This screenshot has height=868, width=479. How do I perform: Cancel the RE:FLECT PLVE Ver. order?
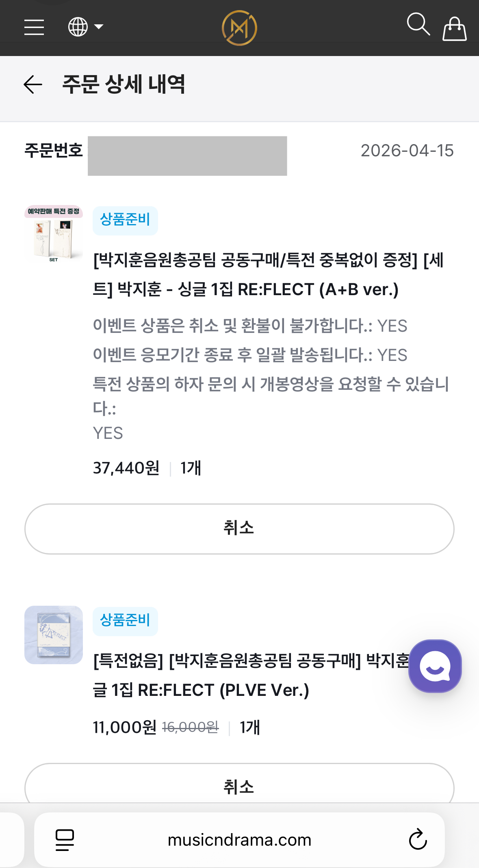(239, 786)
